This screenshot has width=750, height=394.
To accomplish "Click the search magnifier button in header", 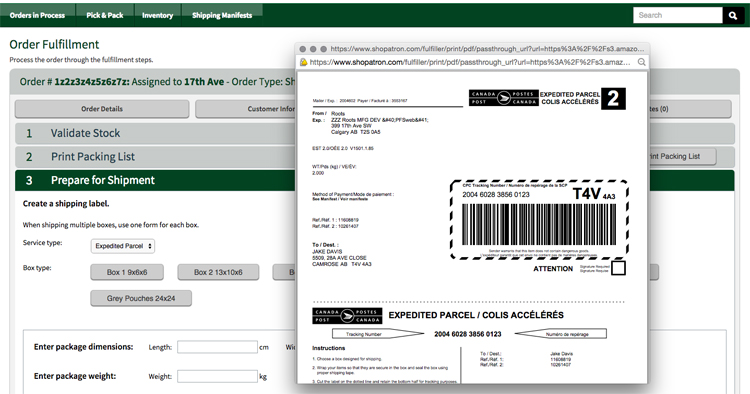I will point(733,15).
